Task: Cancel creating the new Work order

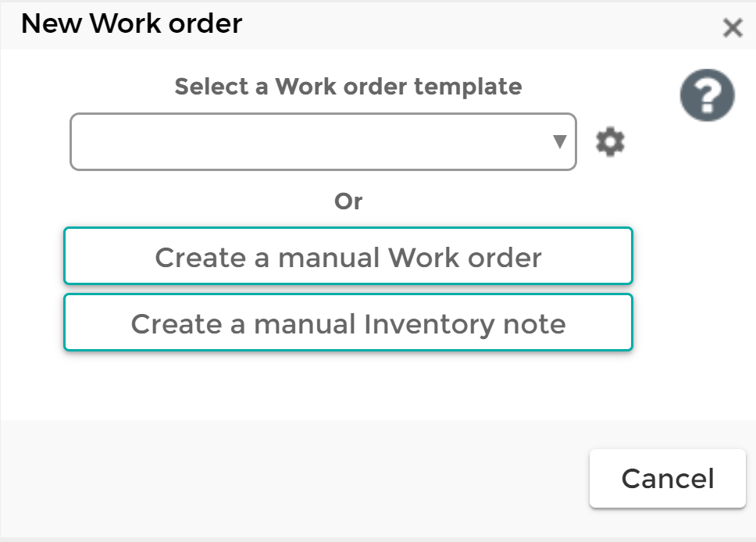Action: click(x=667, y=478)
